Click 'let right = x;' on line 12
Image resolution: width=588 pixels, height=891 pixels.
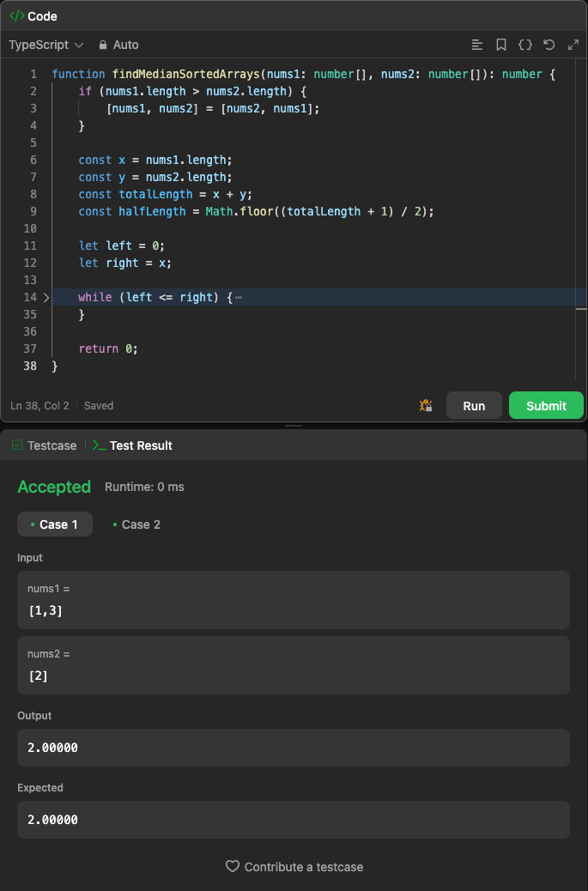point(125,264)
